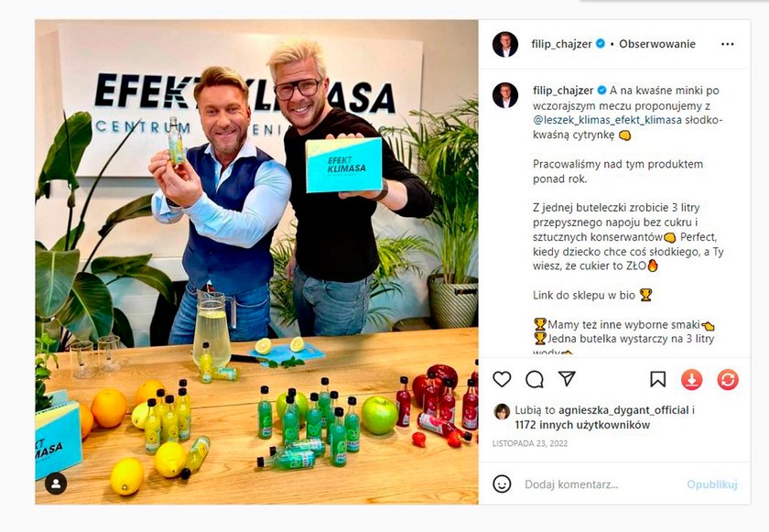Screen dimensions: 769x532
Task: Save post with bookmark icon
Action: tap(657, 379)
